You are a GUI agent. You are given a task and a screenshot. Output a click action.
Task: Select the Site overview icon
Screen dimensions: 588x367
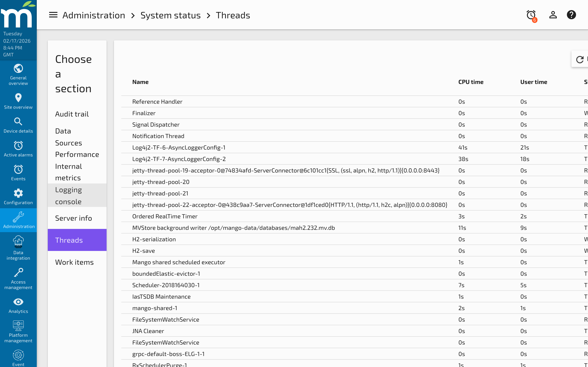tap(18, 100)
